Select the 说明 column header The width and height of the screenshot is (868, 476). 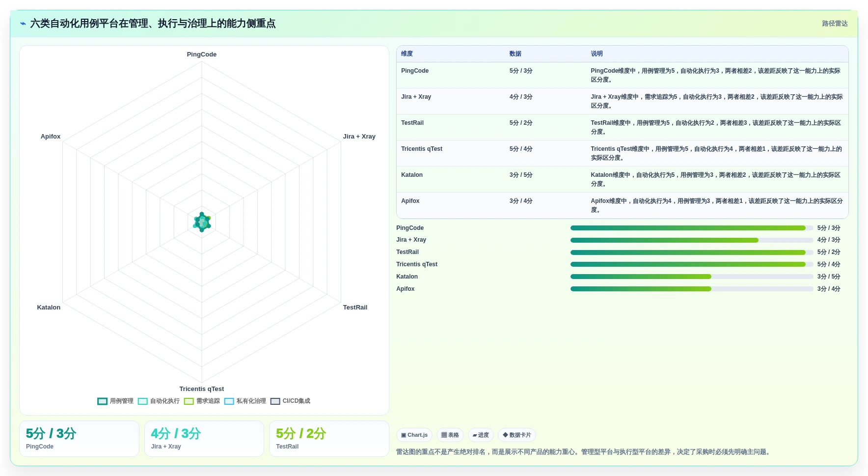click(x=597, y=54)
